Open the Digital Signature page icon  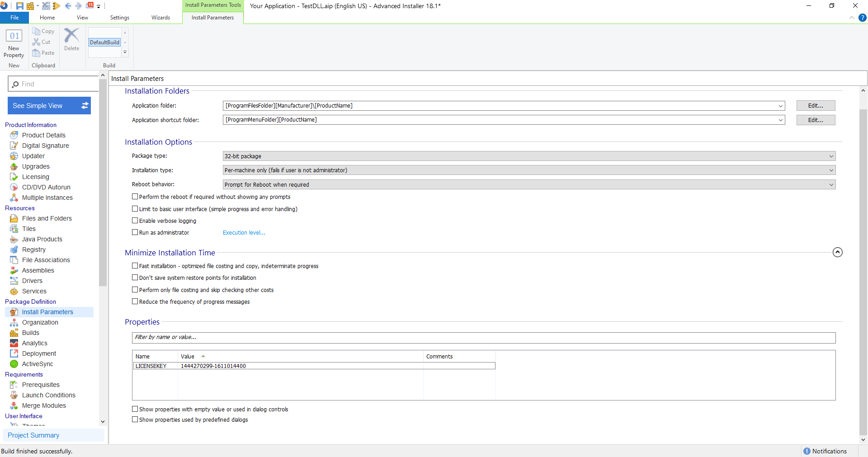14,146
